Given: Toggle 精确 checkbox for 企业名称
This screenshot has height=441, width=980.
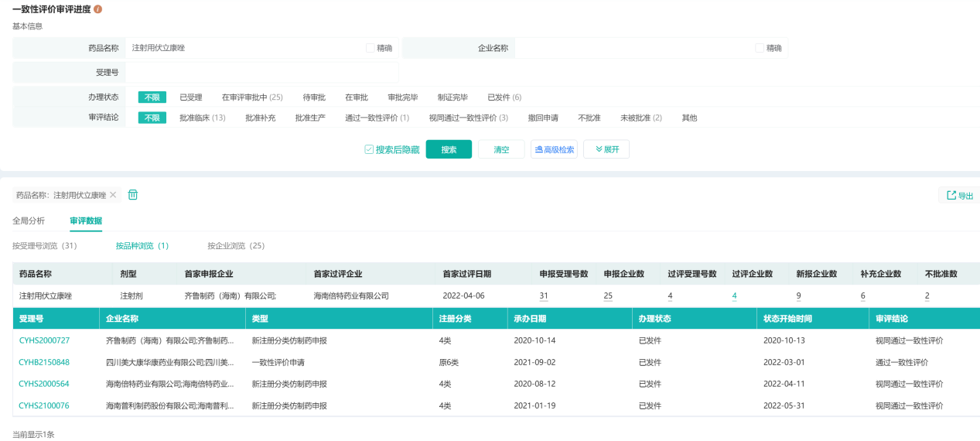Looking at the screenshot, I should [760, 48].
